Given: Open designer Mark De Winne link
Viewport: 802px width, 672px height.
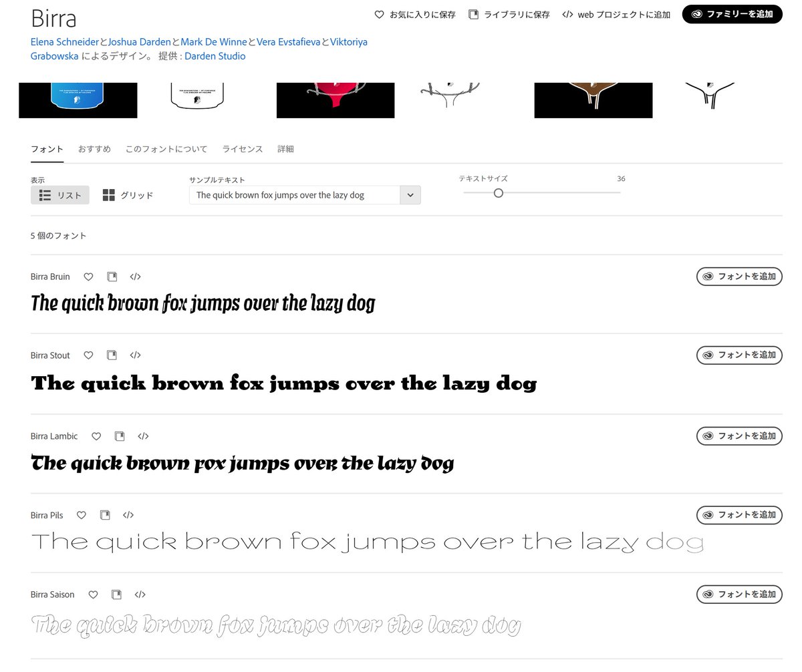Looking at the screenshot, I should pyautogui.click(x=214, y=41).
